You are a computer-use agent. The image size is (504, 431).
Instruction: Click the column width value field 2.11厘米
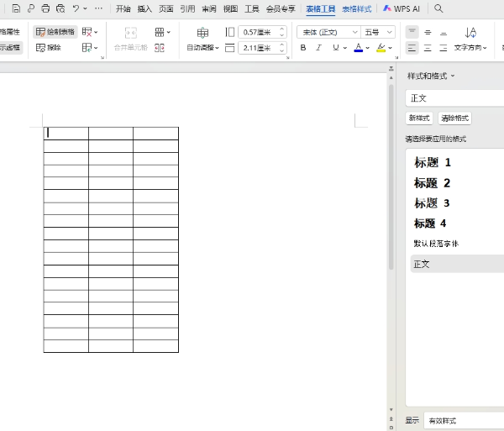(x=258, y=48)
